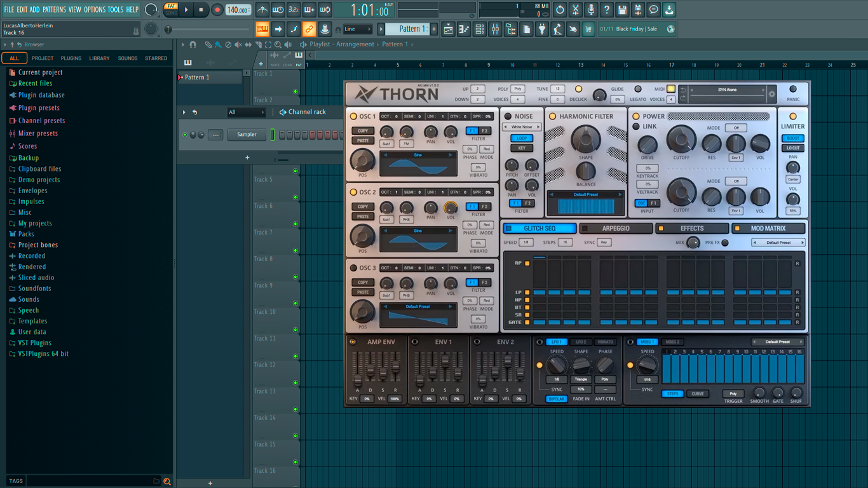The width and height of the screenshot is (868, 488).
Task: Click the undo history circular arrow icon
Action: (x=560, y=10)
